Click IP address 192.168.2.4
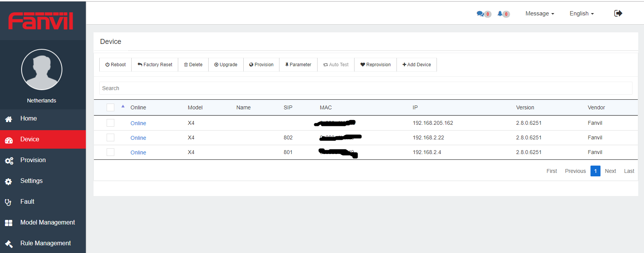 click(427, 152)
